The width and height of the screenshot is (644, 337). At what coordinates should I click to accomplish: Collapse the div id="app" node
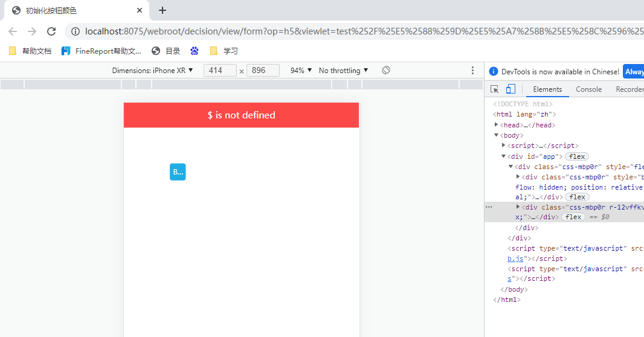(x=503, y=156)
